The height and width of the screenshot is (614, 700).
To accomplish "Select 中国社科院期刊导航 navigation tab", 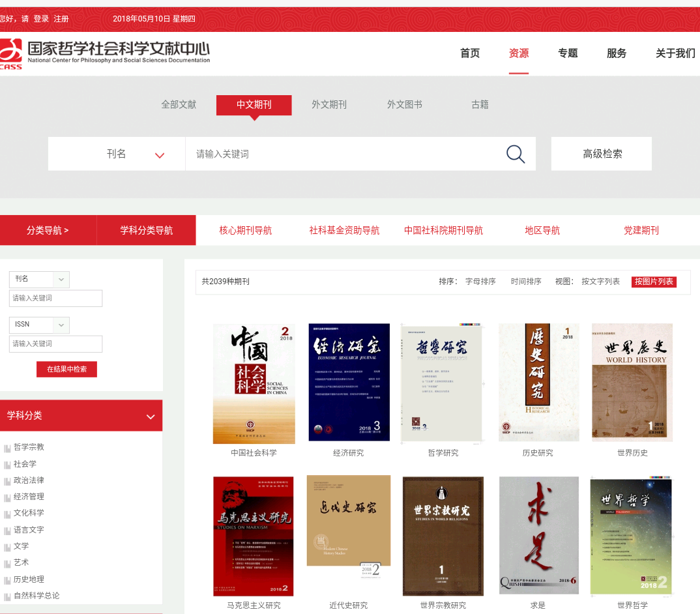I will 443,231.
